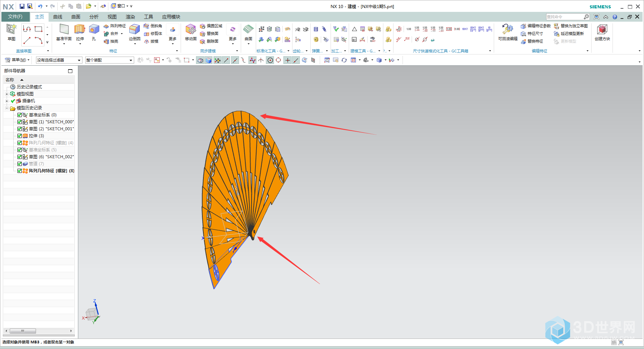Click the 曲面 surface tool

click(x=248, y=32)
